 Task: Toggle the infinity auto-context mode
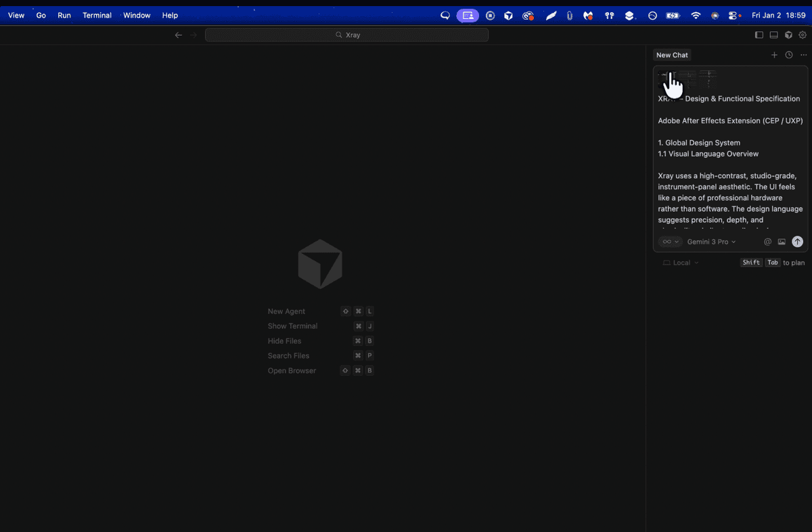[666, 242]
